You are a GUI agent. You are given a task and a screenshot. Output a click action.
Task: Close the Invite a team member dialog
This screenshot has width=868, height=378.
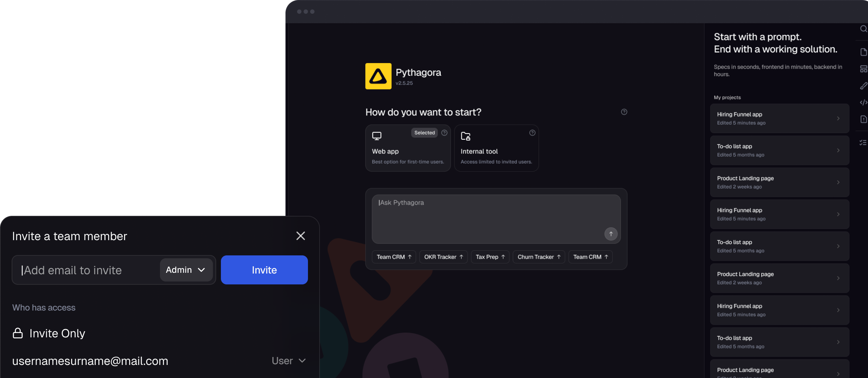[x=300, y=236]
